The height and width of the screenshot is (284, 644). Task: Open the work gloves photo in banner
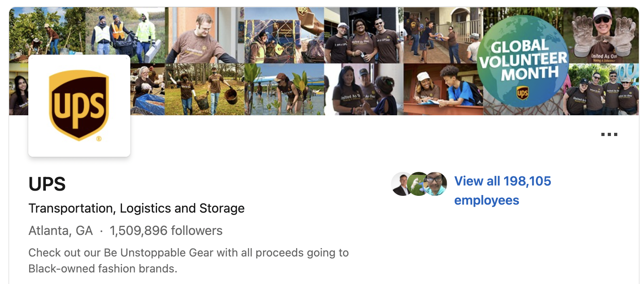point(604,35)
